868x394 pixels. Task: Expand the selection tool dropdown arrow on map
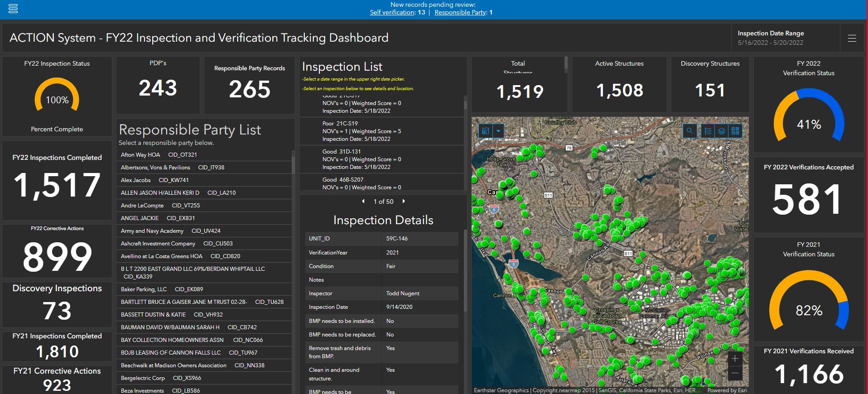click(x=498, y=131)
